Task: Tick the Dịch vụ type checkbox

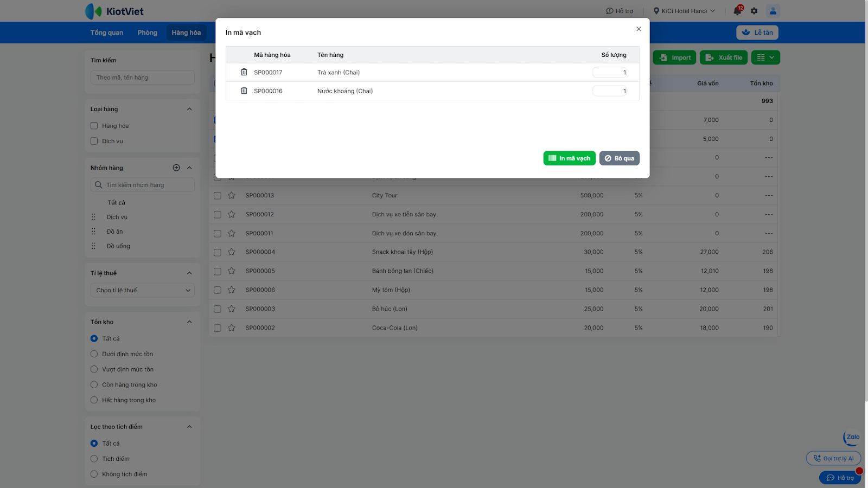Action: (94, 141)
